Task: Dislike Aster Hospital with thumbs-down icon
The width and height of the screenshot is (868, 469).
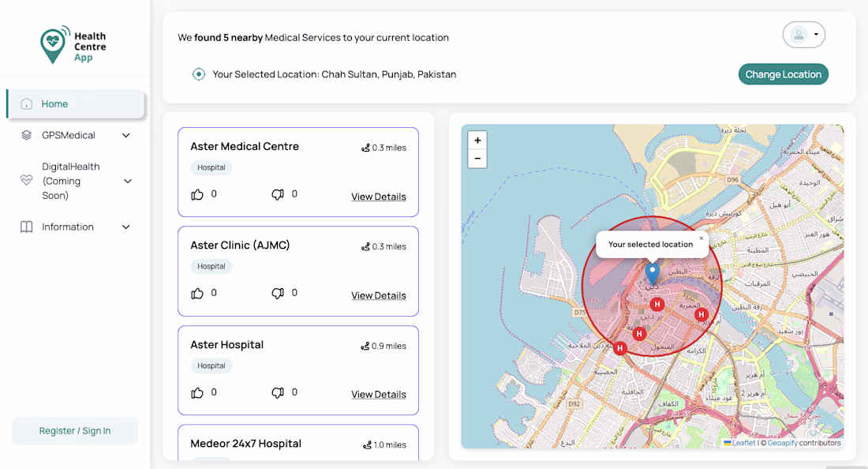Action: point(278,392)
